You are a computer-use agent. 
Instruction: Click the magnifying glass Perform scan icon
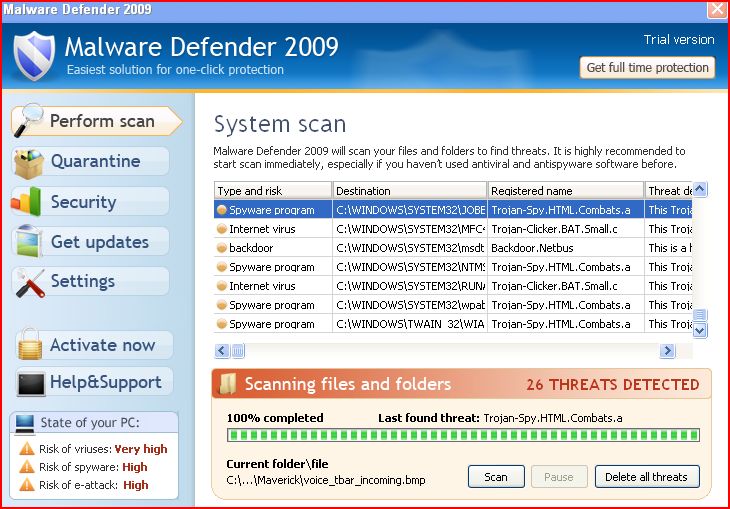point(29,120)
